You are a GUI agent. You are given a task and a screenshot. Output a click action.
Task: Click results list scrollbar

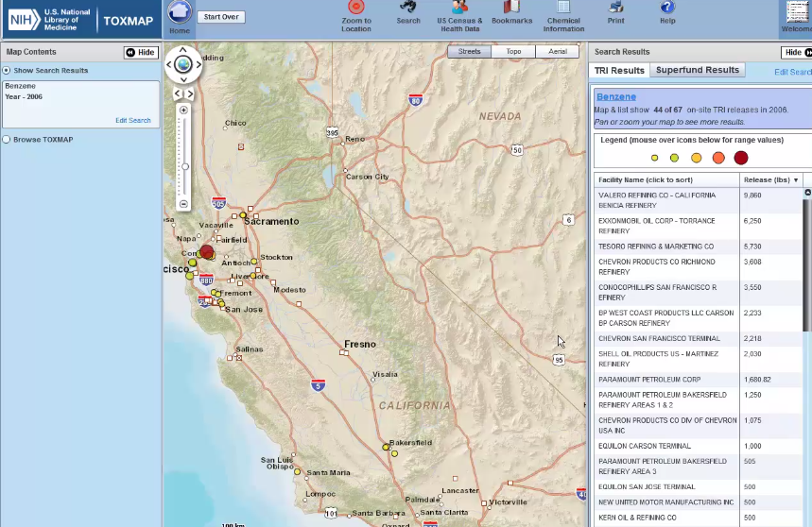[x=807, y=263]
